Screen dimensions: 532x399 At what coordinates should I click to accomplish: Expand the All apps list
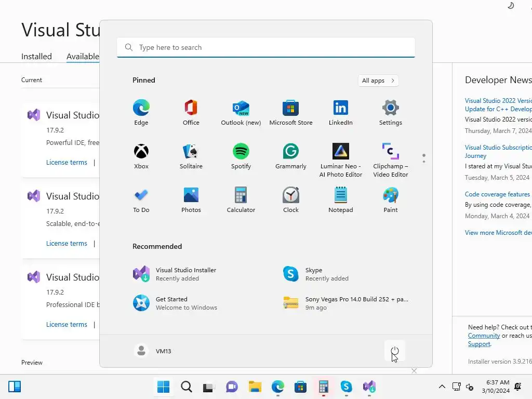[x=378, y=81]
